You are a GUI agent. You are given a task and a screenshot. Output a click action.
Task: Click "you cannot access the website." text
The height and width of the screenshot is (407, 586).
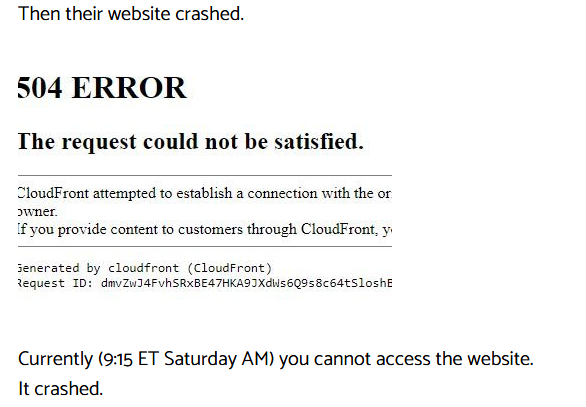(406, 359)
